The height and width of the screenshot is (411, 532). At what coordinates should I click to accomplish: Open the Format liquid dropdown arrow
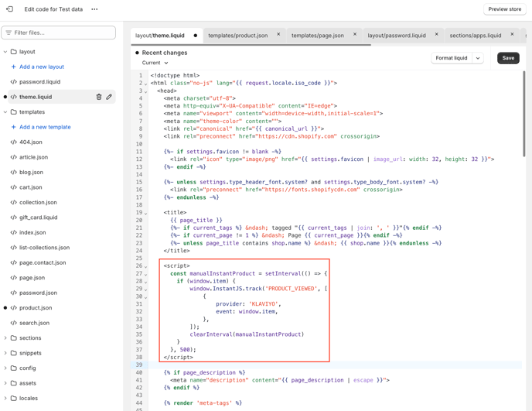[x=478, y=58]
